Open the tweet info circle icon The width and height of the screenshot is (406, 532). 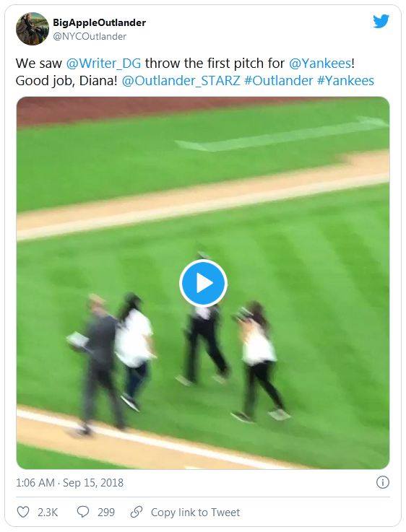[x=383, y=482]
